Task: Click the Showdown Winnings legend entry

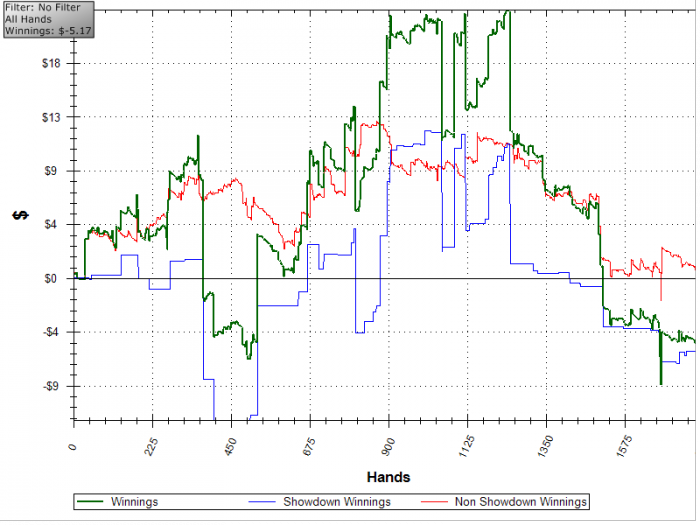Action: click(319, 502)
